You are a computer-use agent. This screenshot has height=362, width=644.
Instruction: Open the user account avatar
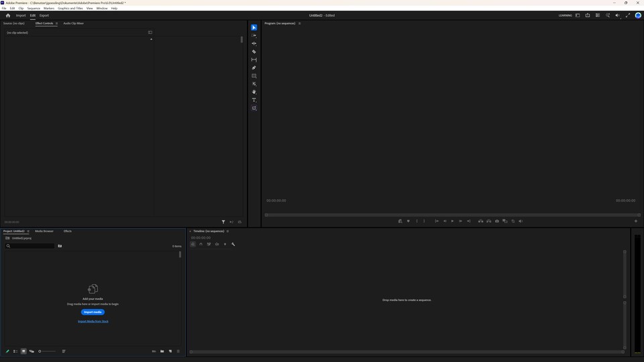click(638, 15)
